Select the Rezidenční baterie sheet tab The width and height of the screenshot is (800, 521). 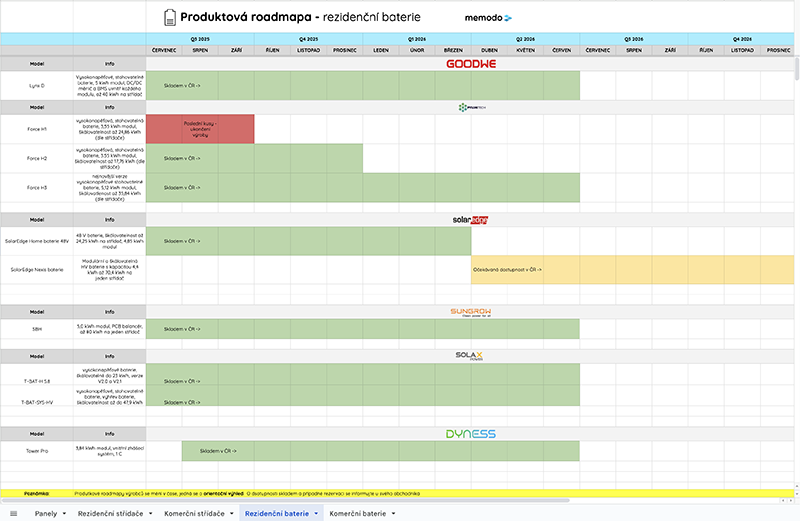[277, 513]
